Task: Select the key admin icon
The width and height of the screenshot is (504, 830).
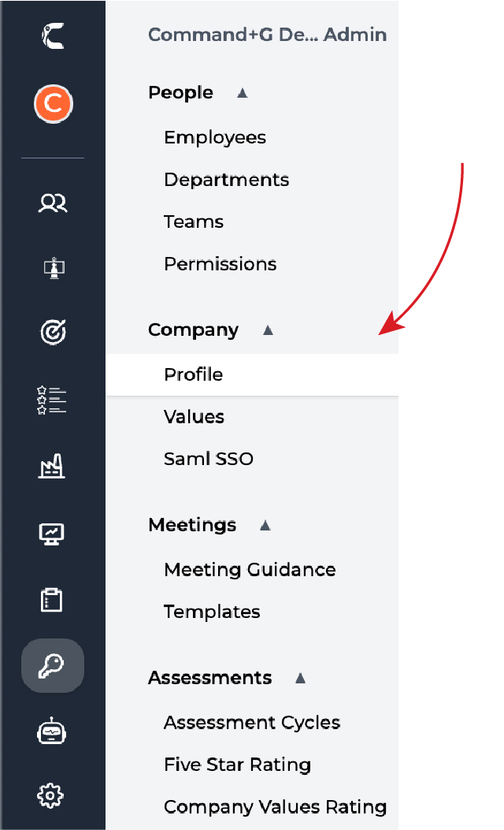Action: point(53,666)
